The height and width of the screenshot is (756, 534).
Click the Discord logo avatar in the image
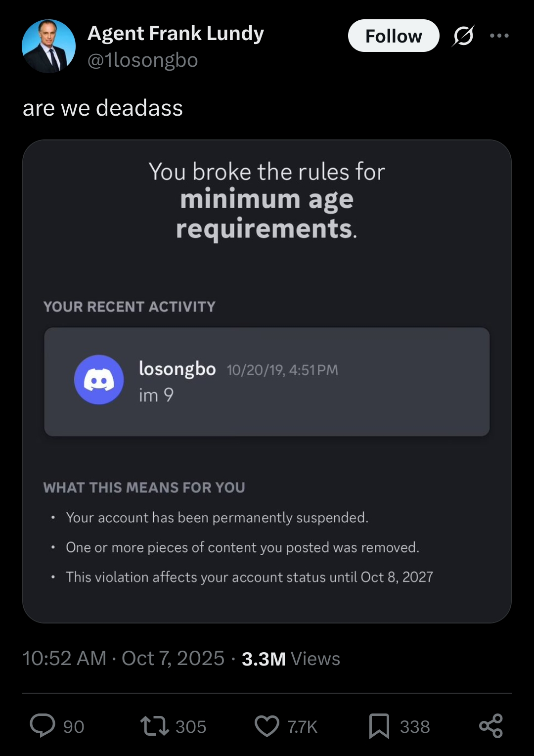pos(99,380)
